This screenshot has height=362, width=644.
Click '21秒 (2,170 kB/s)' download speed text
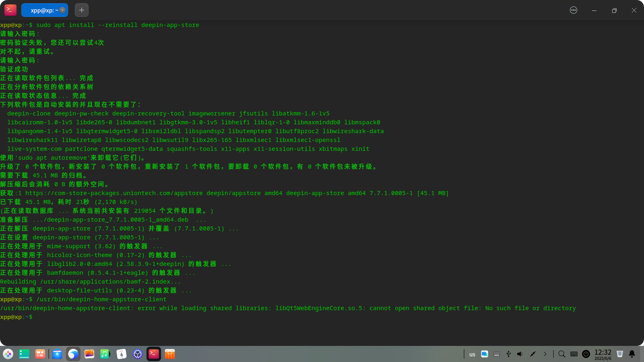(x=107, y=202)
